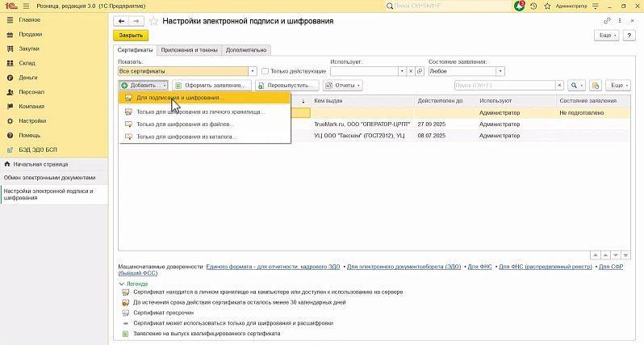Open Обмен электронными документами page
644x345 pixels.
pyautogui.click(x=50, y=178)
